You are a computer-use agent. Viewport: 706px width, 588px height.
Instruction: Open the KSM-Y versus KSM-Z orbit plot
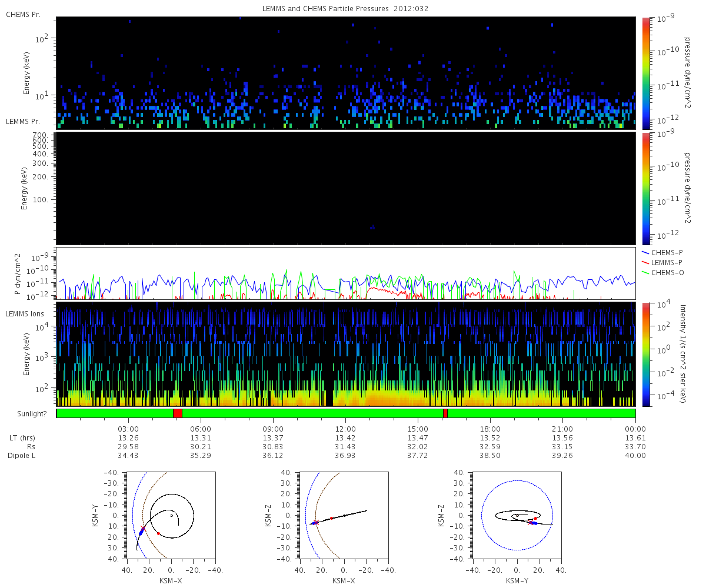[x=517, y=514]
